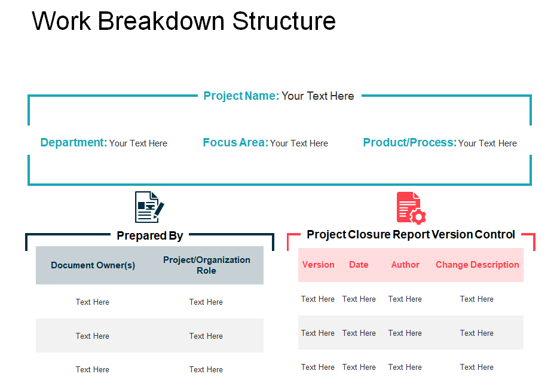The width and height of the screenshot is (560, 392).
Task: Click the Department 'Your Text Here' field
Action: coord(138,143)
